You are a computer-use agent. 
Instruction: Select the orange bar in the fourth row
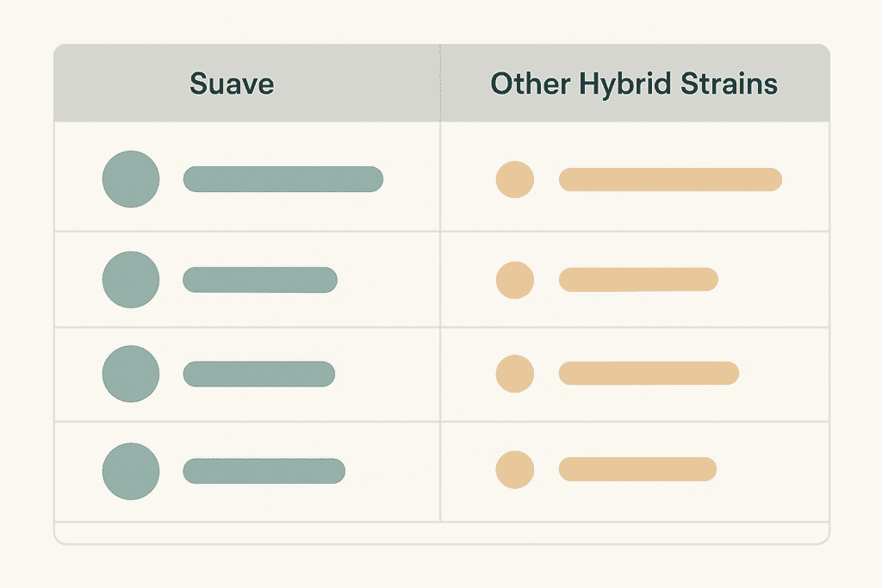(637, 469)
